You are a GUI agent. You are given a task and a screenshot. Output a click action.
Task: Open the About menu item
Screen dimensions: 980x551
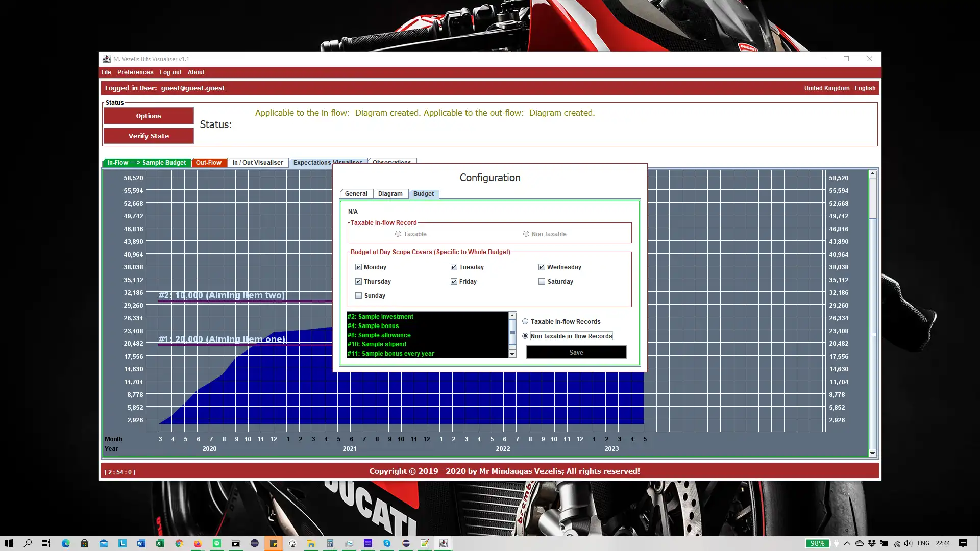click(196, 72)
